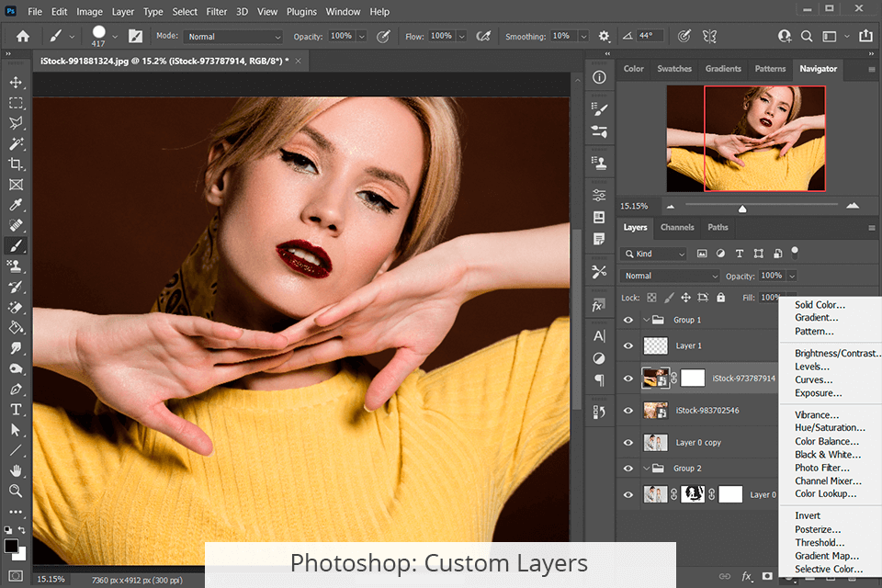Select the Zoom tool

tap(16, 492)
